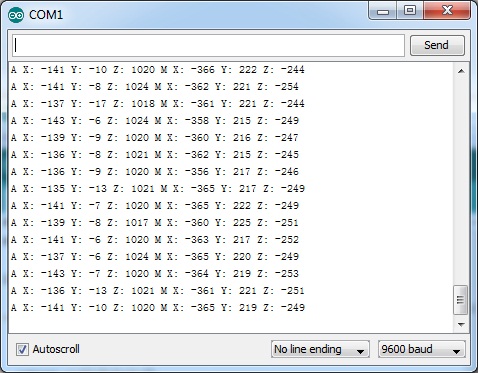Image resolution: width=478 pixels, height=373 pixels.
Task: Click the output line ending with Z: -245
Action: coord(155,155)
